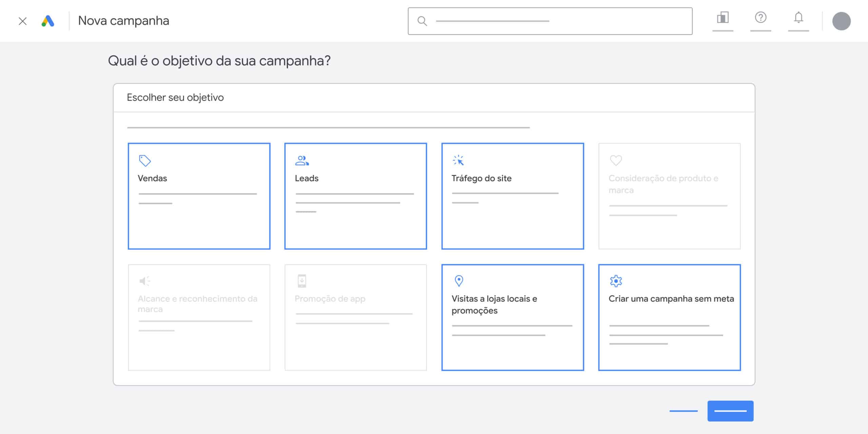Click the Leads people icon
This screenshot has height=434, width=868.
[302, 160]
